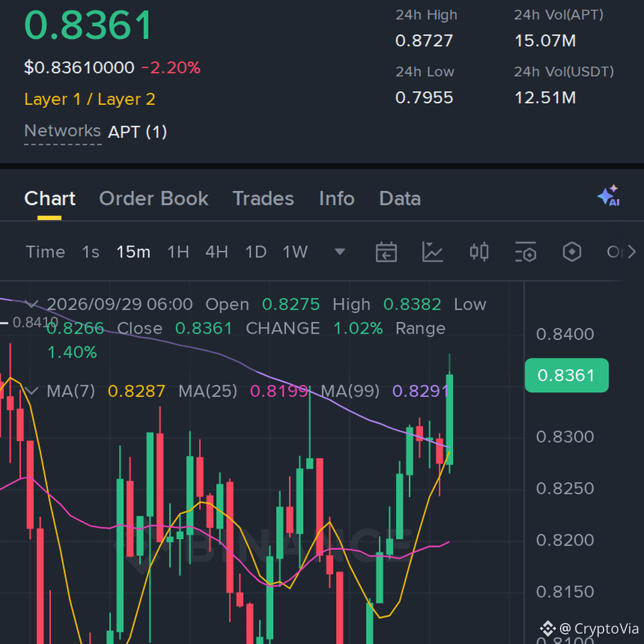The width and height of the screenshot is (644, 644).
Task: Select the 1s time interval
Action: coord(91,252)
